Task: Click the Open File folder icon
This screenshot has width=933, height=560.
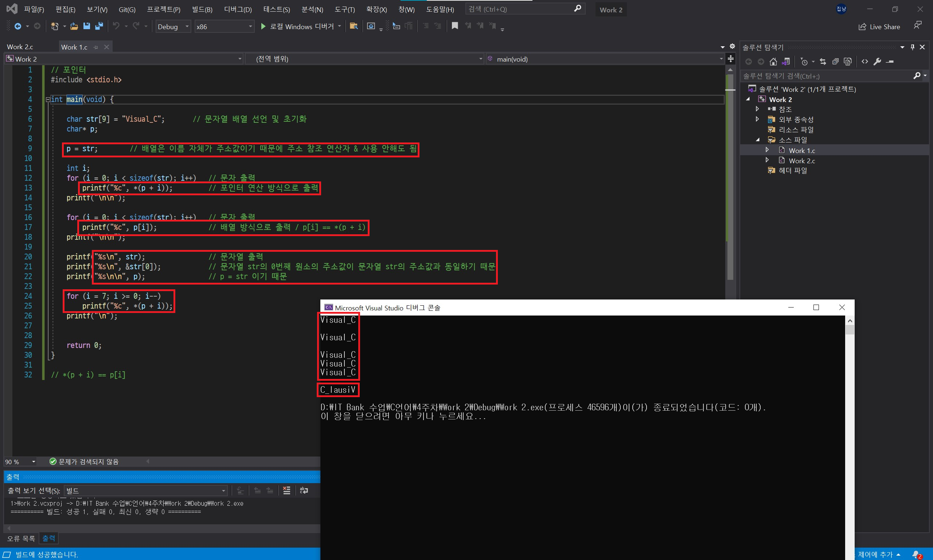Action: [74, 26]
